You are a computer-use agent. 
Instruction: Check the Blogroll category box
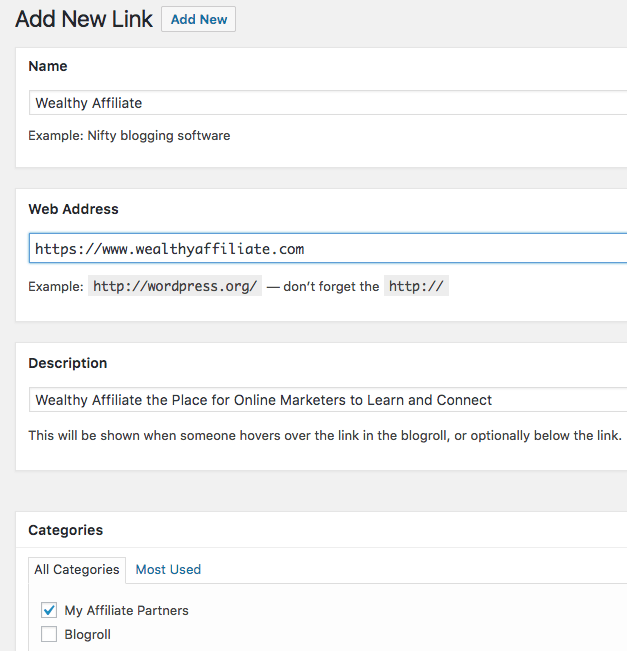pos(49,634)
